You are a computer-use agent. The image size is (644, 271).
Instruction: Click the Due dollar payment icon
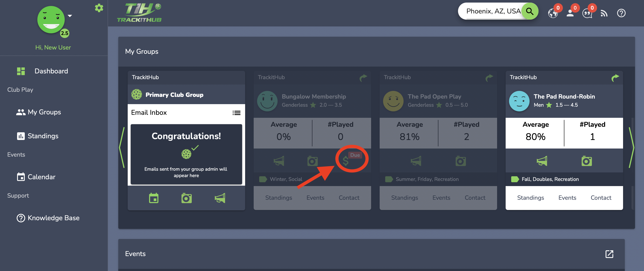tap(346, 161)
